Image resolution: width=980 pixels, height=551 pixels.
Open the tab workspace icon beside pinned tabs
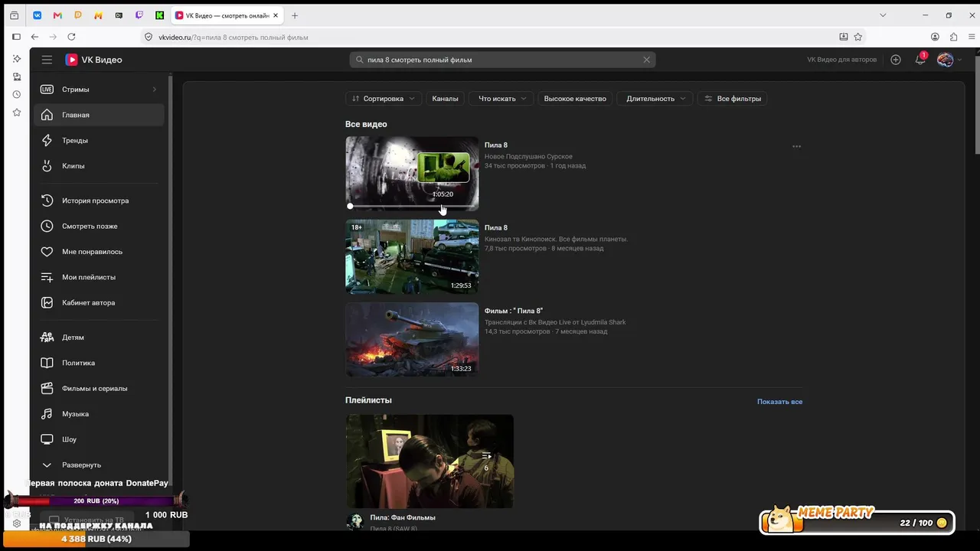[x=14, y=15]
